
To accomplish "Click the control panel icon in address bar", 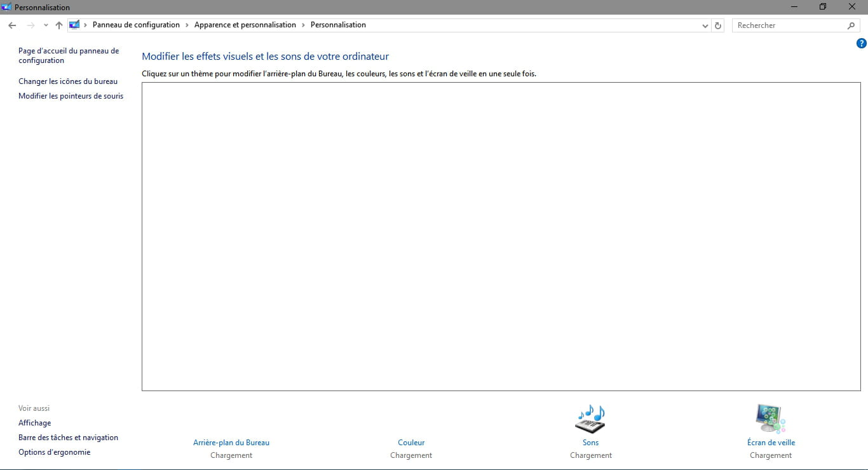I will click(x=74, y=25).
